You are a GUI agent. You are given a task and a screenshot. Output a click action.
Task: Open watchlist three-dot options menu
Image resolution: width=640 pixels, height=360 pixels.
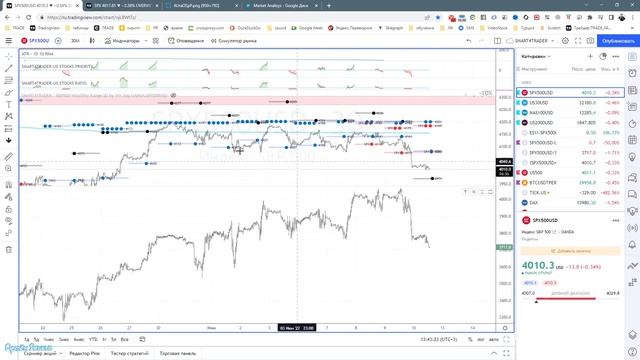coord(616,56)
